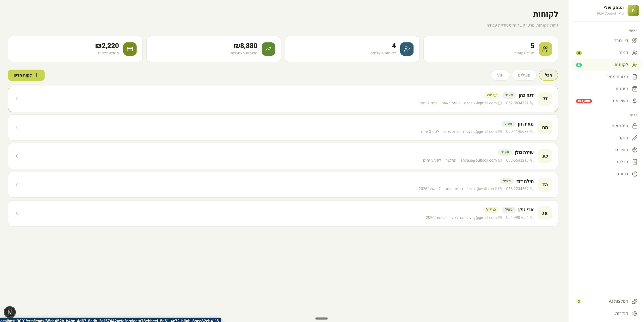Select the VIP filter tab

500,75
